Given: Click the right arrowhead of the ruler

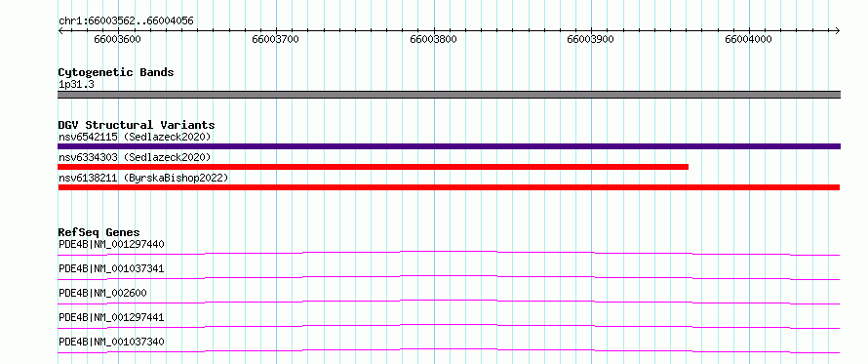Looking at the screenshot, I should (x=838, y=31).
